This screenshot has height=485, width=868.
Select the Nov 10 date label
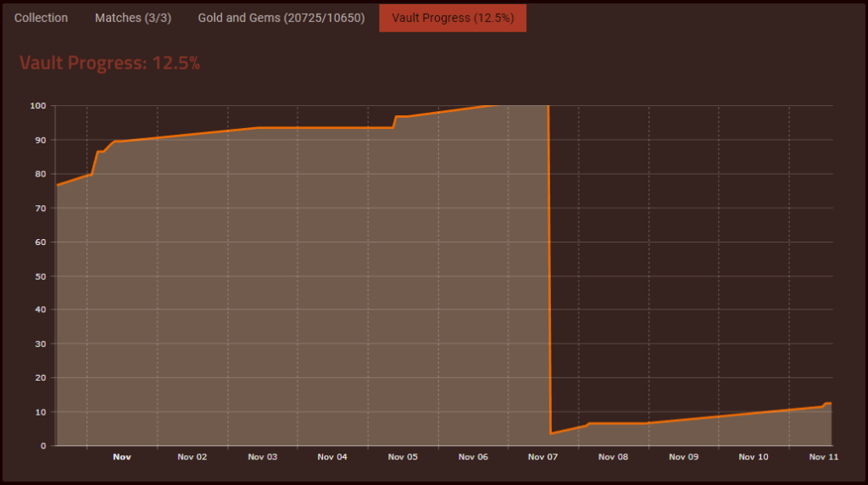[x=754, y=457]
